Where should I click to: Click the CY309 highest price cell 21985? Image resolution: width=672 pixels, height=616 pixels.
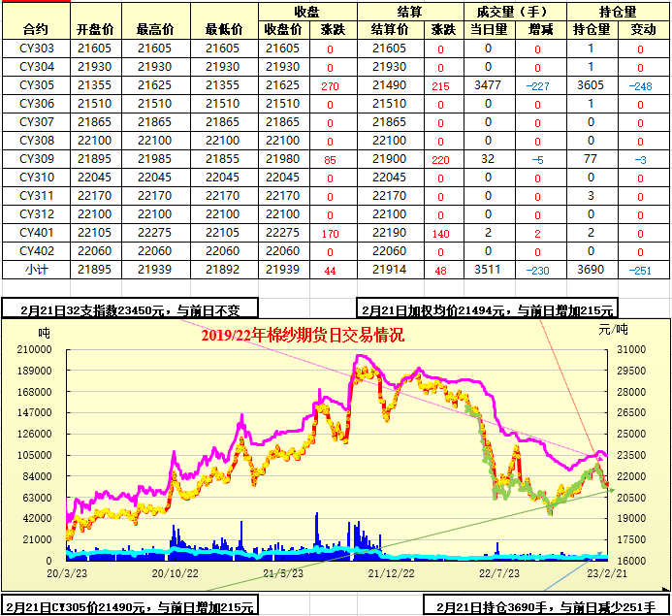[x=155, y=159]
